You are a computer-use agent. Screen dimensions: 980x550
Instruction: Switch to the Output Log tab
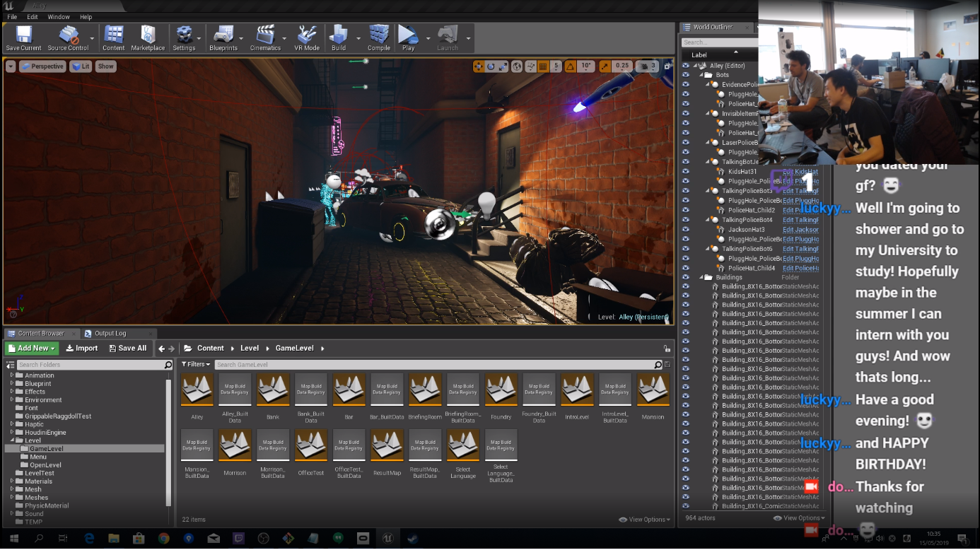tap(110, 334)
